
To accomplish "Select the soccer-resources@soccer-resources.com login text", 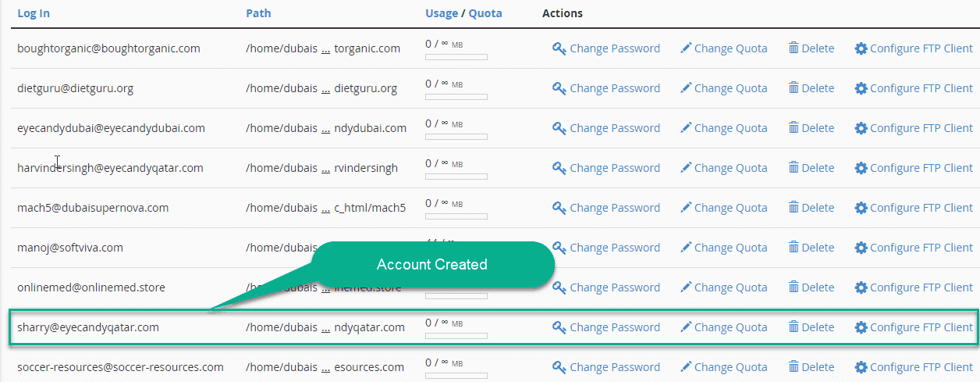I will point(120,367).
